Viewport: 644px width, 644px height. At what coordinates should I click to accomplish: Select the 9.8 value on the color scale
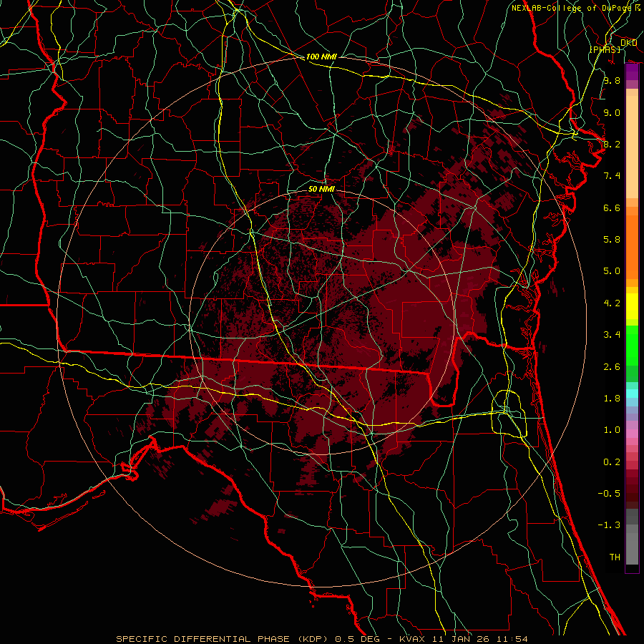coord(612,80)
